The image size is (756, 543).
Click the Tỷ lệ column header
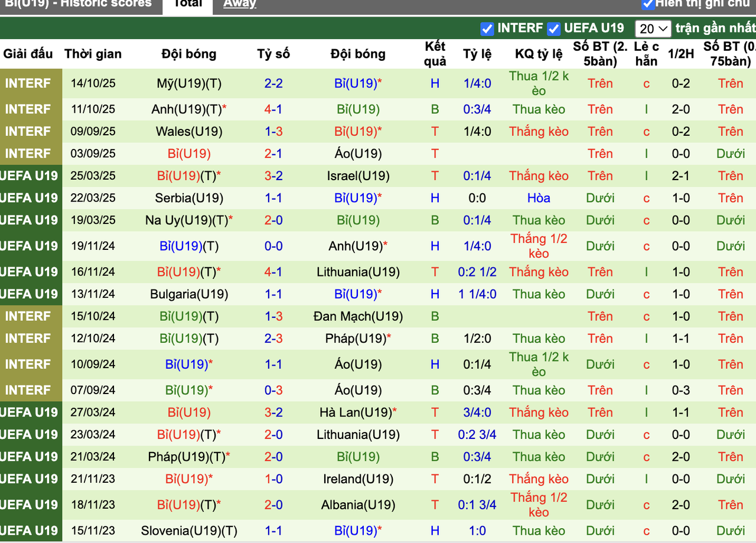pos(477,54)
